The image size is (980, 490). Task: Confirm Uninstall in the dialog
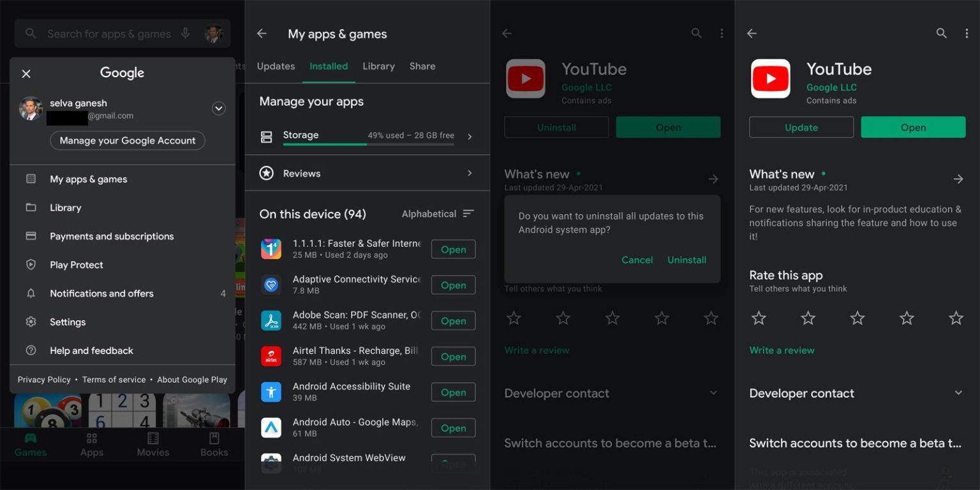[687, 260]
